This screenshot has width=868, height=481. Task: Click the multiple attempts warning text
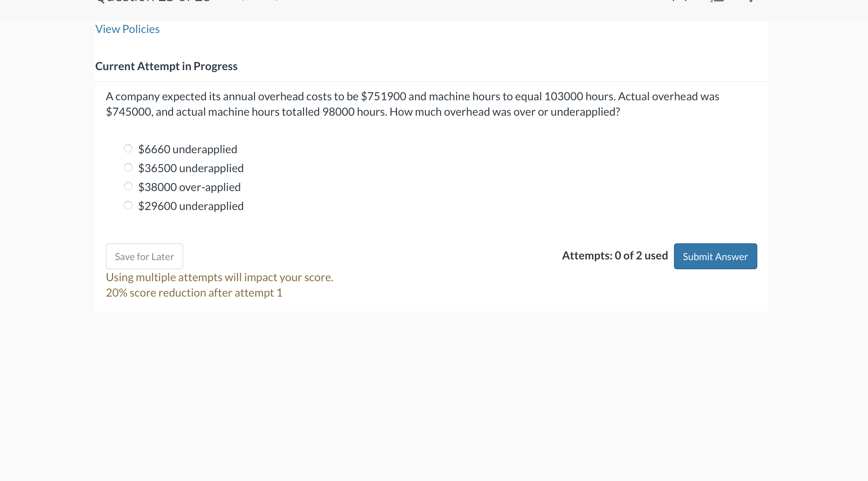tap(220, 277)
